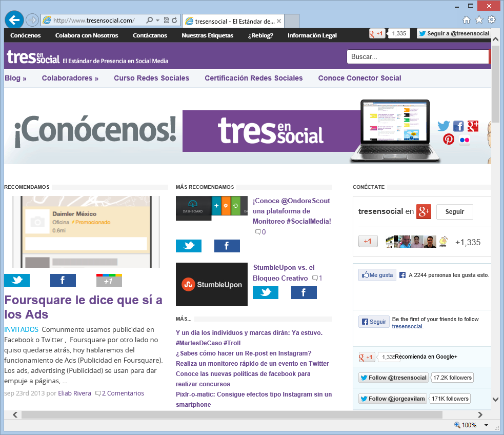Click the tres en social site logo
Image resolution: width=504 pixels, height=435 pixels.
coord(33,57)
